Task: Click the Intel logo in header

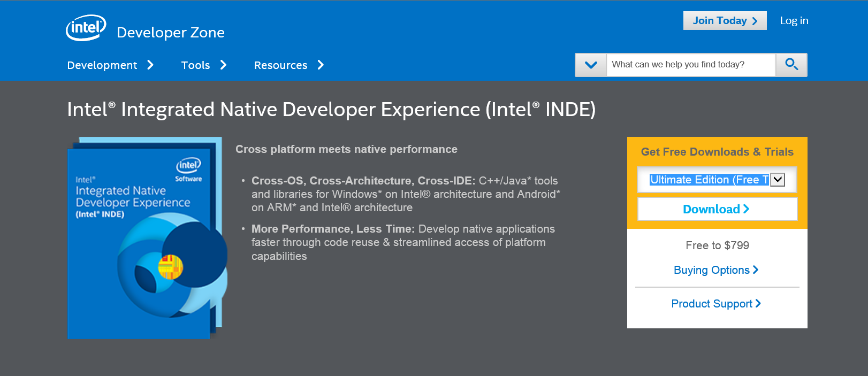Action: pos(86,28)
